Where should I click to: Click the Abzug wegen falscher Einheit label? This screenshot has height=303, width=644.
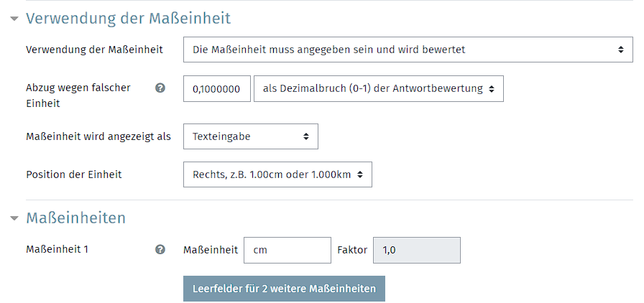pos(78,95)
